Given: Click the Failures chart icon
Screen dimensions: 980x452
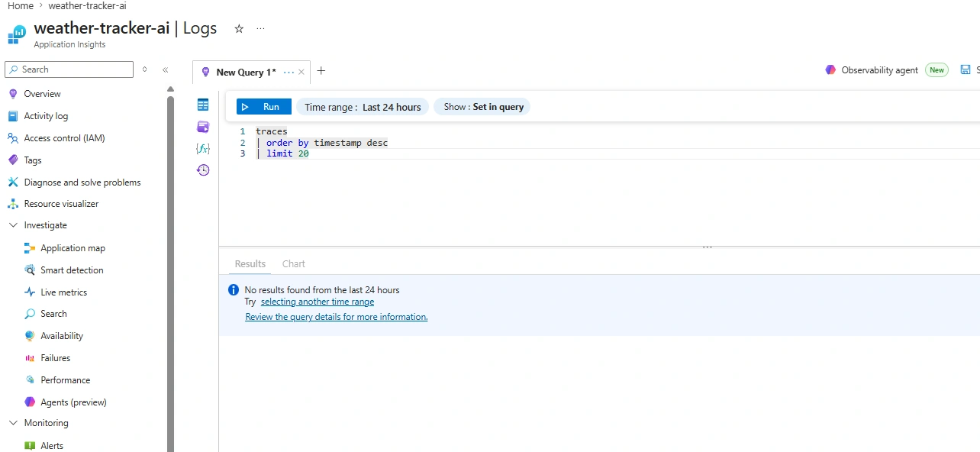Looking at the screenshot, I should click(x=30, y=358).
